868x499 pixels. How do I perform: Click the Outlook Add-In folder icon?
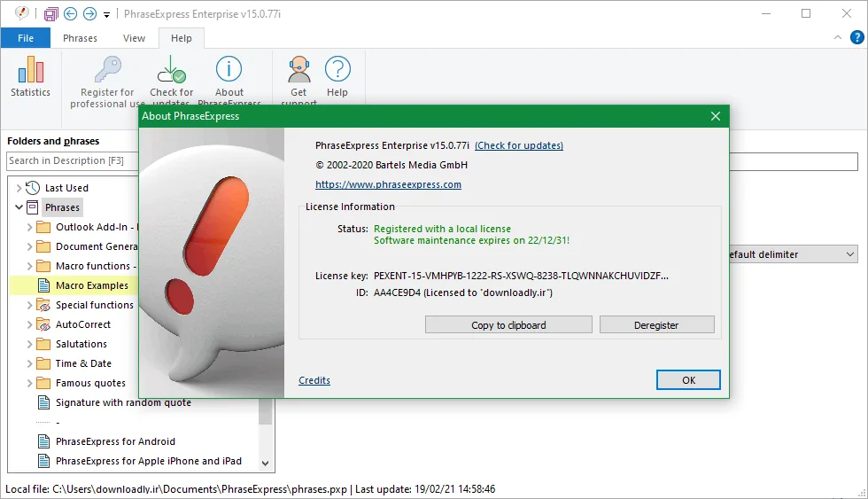43,227
